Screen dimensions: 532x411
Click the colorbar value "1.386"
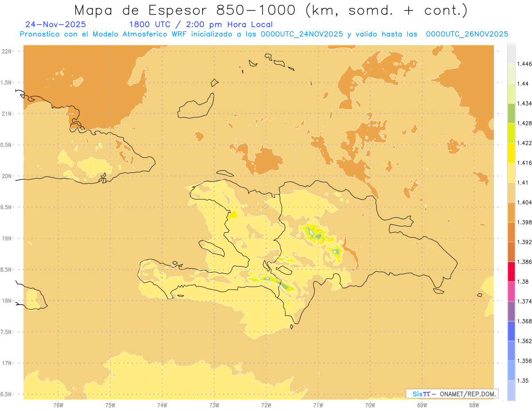(524, 262)
